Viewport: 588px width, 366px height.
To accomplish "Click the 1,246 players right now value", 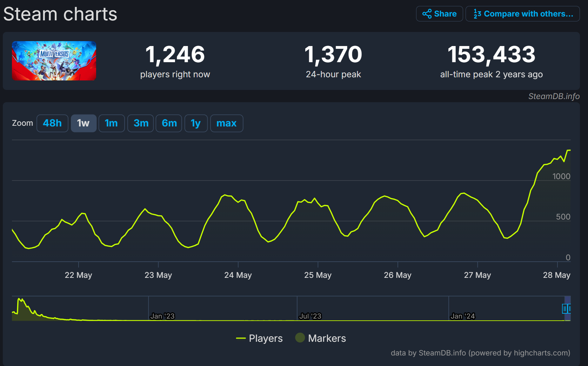I will [175, 54].
